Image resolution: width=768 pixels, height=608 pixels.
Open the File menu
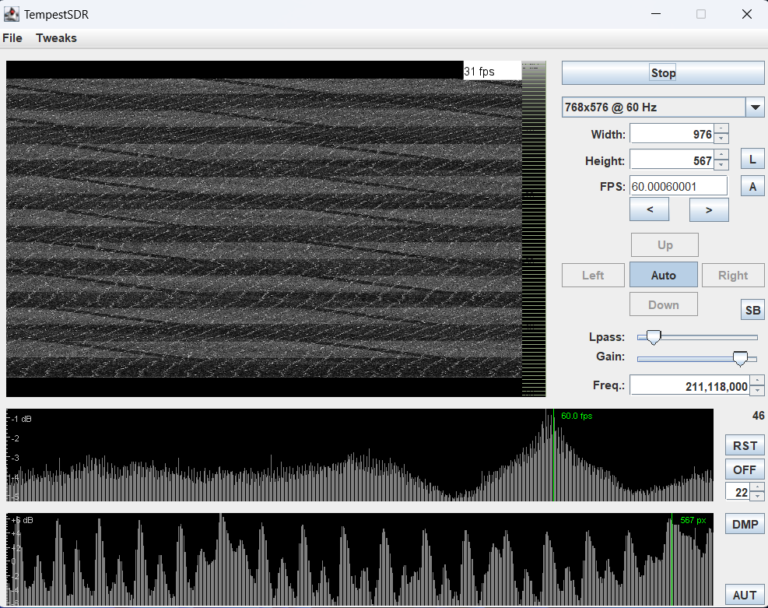(12, 38)
